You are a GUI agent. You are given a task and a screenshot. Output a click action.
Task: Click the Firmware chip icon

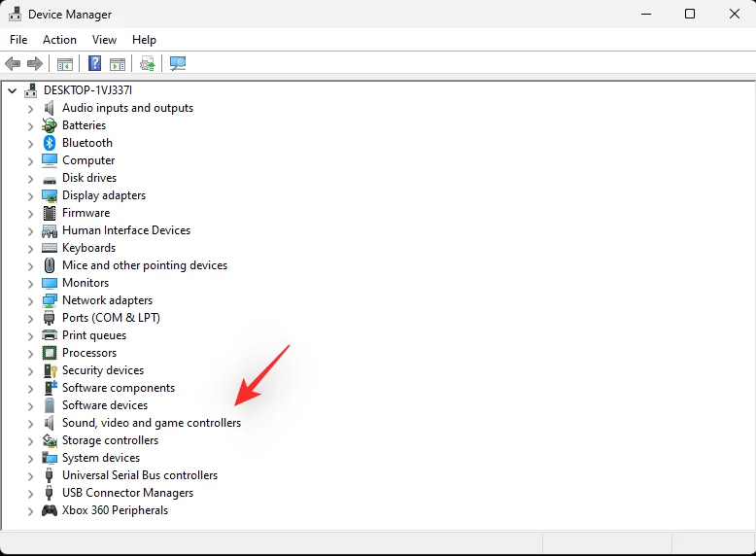(50, 213)
